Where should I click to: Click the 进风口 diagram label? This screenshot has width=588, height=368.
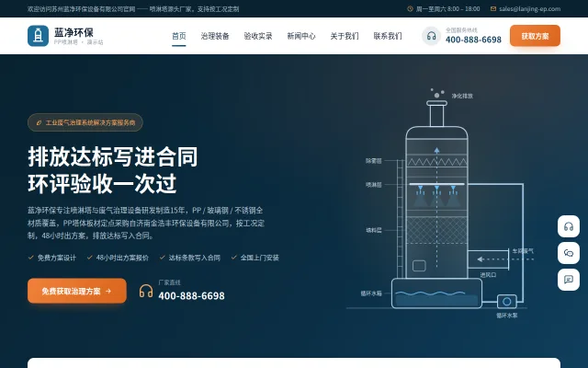[488, 275]
